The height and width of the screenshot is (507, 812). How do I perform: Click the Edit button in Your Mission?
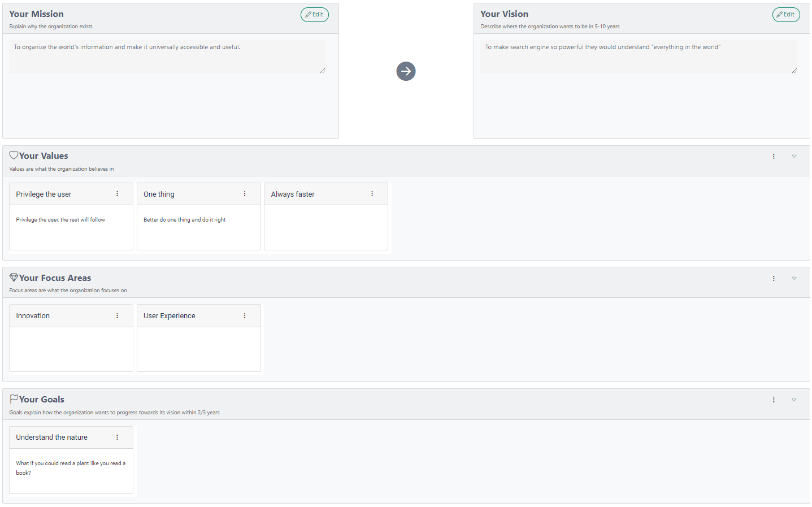click(314, 15)
